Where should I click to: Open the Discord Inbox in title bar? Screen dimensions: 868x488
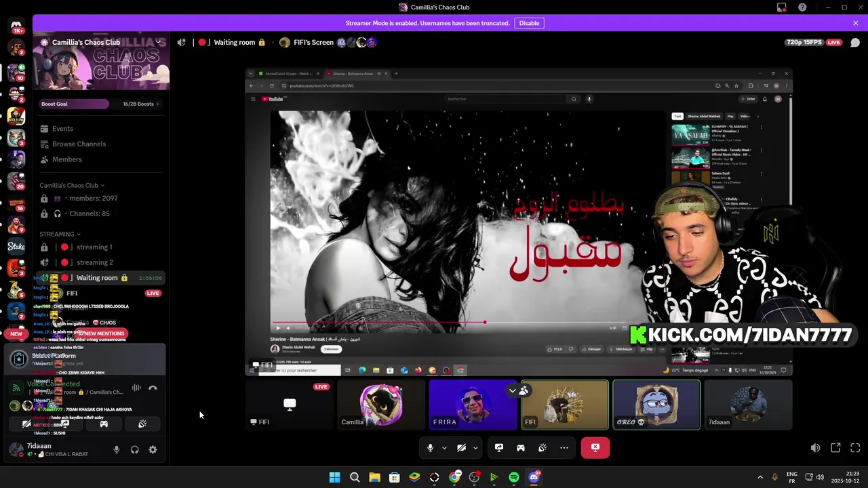782,7
